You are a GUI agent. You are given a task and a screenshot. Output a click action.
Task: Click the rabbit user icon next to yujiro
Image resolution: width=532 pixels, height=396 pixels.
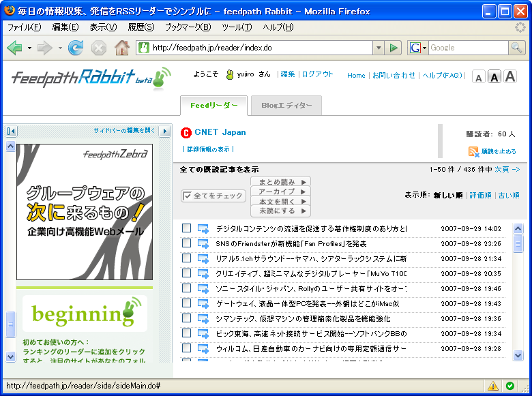click(x=230, y=74)
